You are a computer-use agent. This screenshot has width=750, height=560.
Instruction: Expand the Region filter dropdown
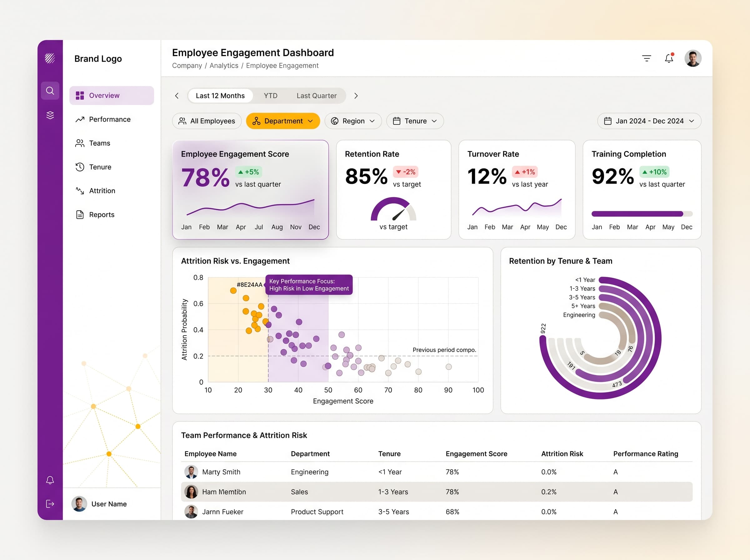[353, 121]
